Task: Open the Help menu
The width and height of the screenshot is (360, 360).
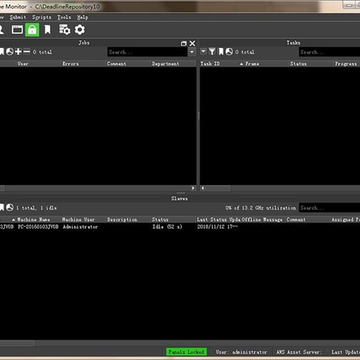Action: point(82,17)
